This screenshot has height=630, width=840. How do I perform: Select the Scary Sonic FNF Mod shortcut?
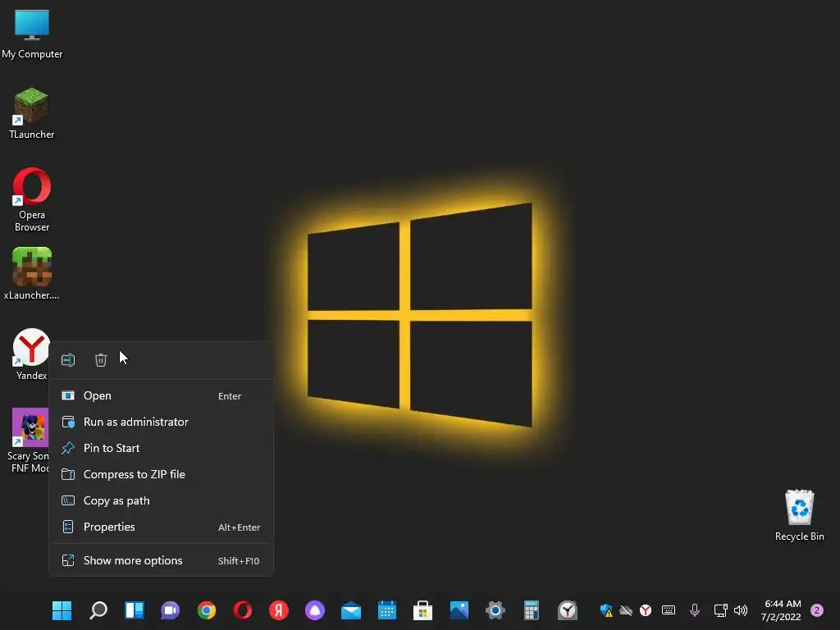click(30, 441)
